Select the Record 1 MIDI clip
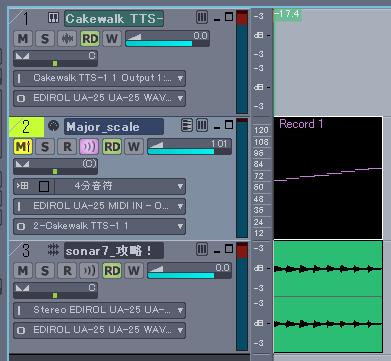 tap(328, 178)
